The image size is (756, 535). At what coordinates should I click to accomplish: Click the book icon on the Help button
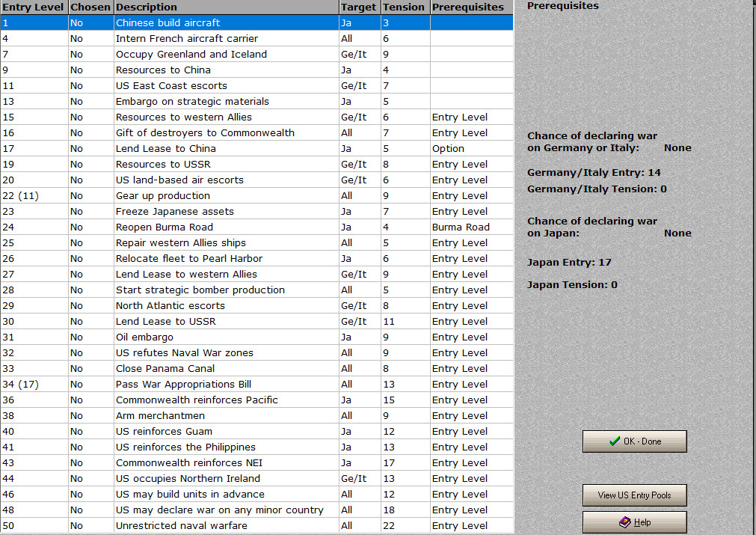click(x=625, y=522)
